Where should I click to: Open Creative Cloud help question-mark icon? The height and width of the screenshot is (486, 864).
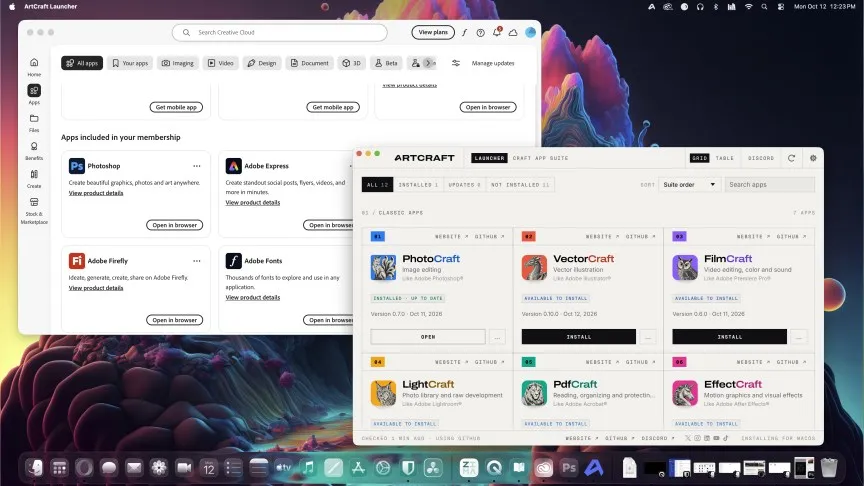click(x=480, y=33)
